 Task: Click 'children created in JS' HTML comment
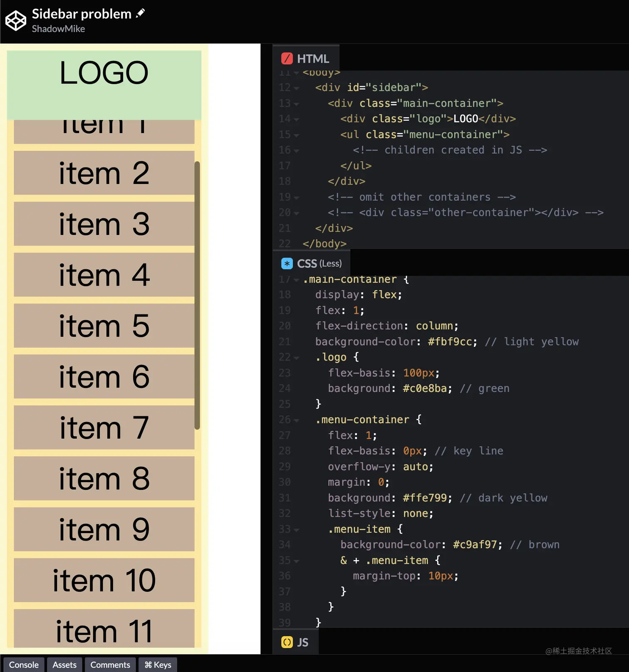click(x=450, y=150)
